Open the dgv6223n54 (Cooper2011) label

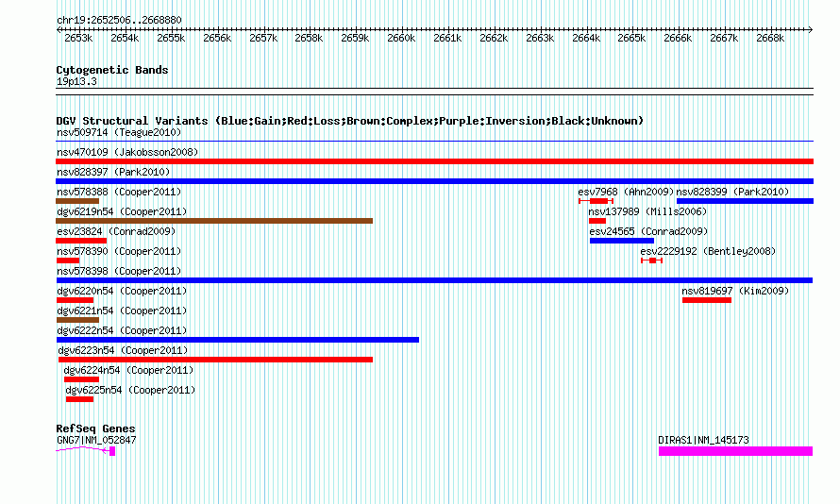(123, 350)
